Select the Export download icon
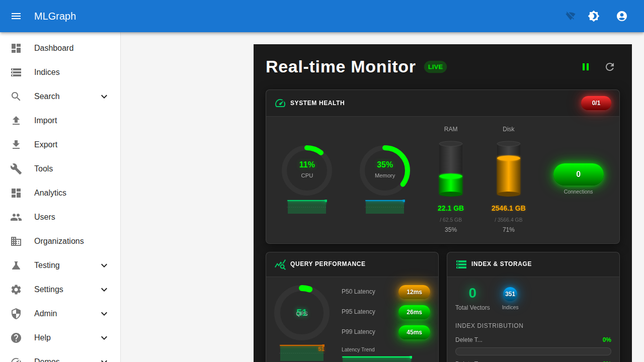Image resolution: width=644 pixels, height=362 pixels. [16, 144]
